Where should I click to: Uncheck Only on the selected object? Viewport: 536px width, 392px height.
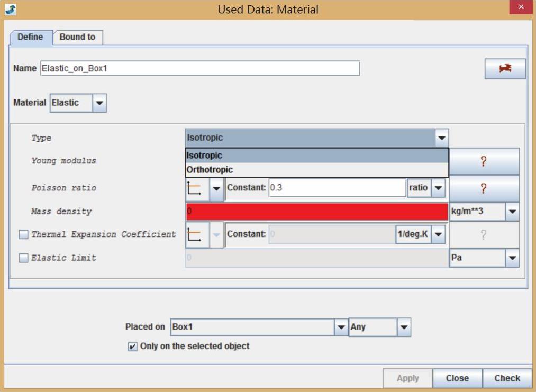[132, 347]
